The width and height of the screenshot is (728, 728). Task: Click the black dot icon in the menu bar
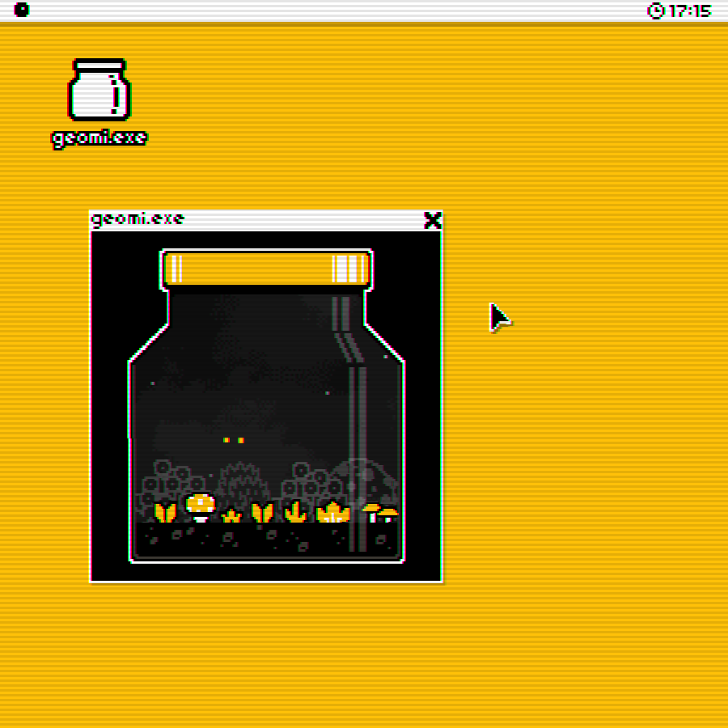(x=21, y=10)
